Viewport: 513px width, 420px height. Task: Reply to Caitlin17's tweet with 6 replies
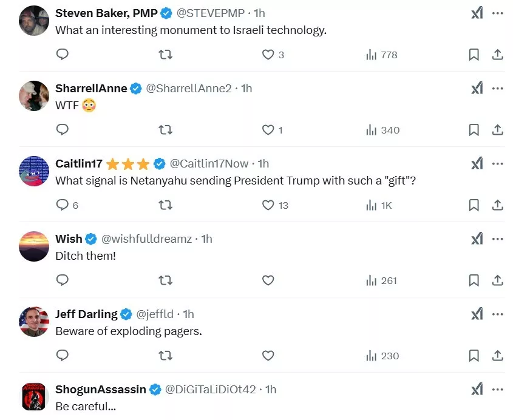click(62, 205)
